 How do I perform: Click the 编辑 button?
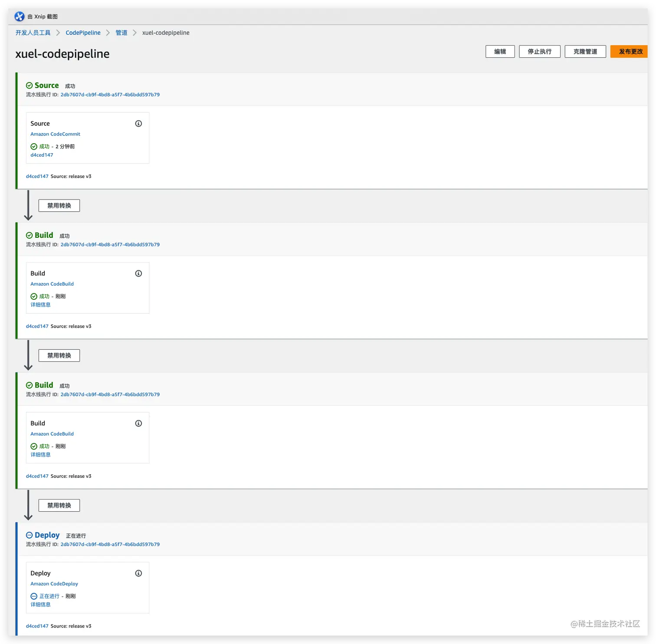click(500, 52)
